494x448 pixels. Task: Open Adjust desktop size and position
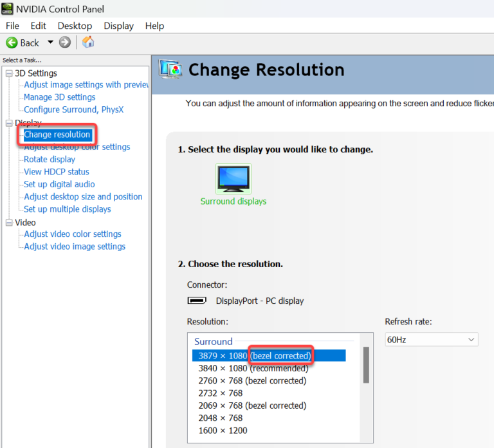[83, 196]
